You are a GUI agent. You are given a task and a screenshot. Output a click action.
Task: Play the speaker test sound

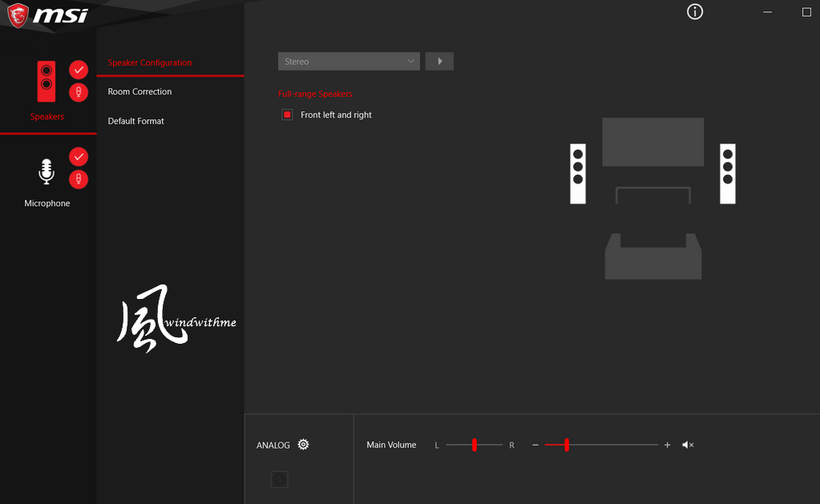point(439,61)
